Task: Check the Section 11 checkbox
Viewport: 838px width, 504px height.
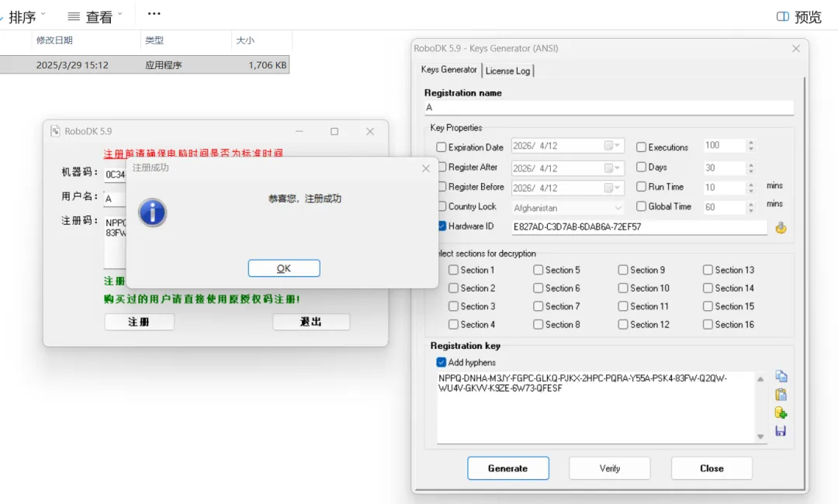Action: tap(623, 306)
